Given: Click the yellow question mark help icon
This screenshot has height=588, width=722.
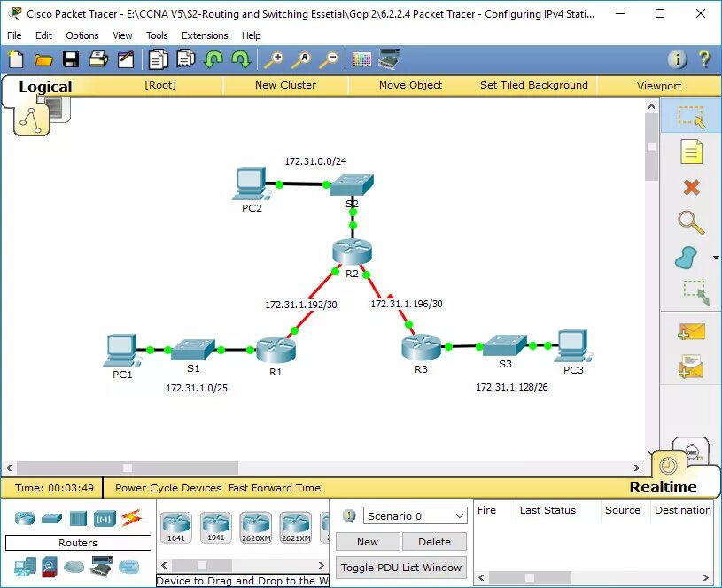Looking at the screenshot, I should tap(704, 59).
